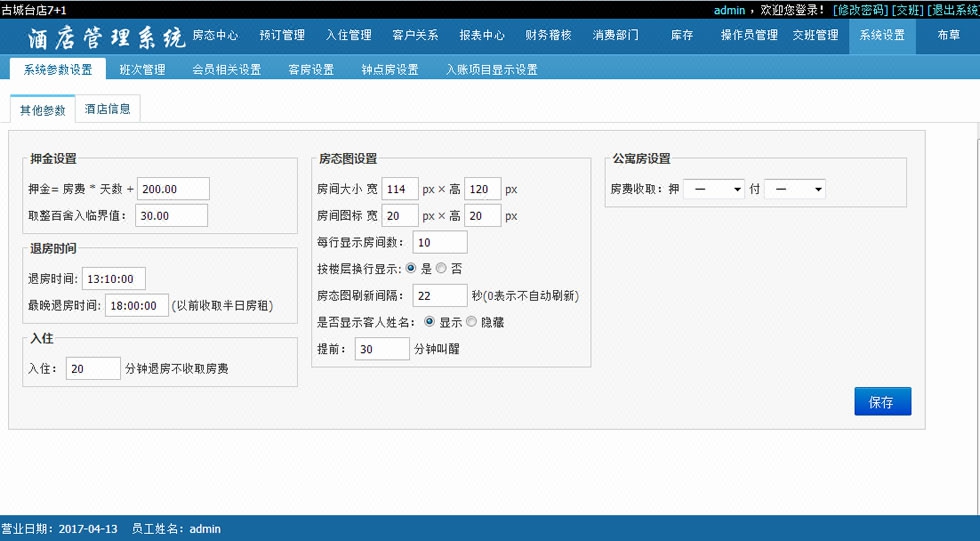The image size is (980, 541).
Task: Open the 房态中心 menu
Action: pos(215,36)
